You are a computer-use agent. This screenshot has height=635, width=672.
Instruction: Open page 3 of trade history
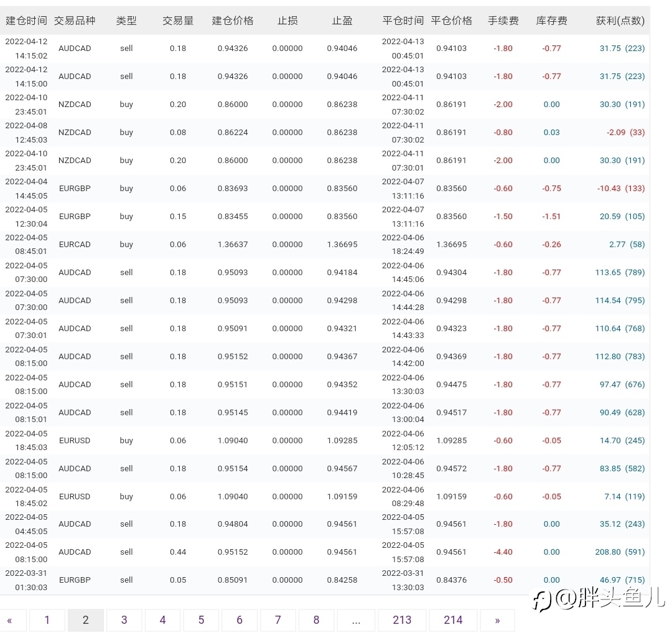pyautogui.click(x=124, y=620)
